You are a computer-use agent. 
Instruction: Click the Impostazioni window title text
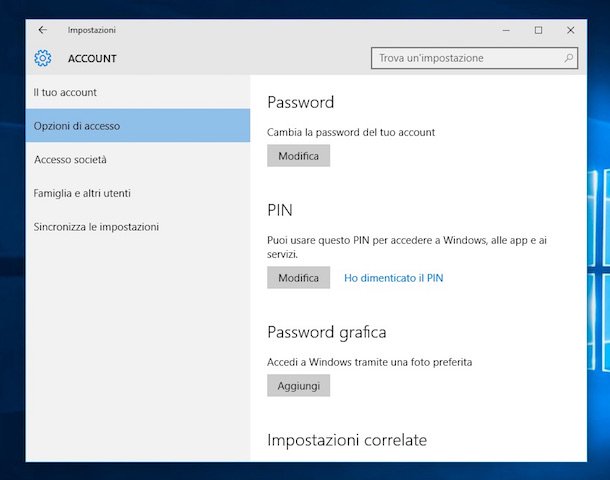[91, 30]
